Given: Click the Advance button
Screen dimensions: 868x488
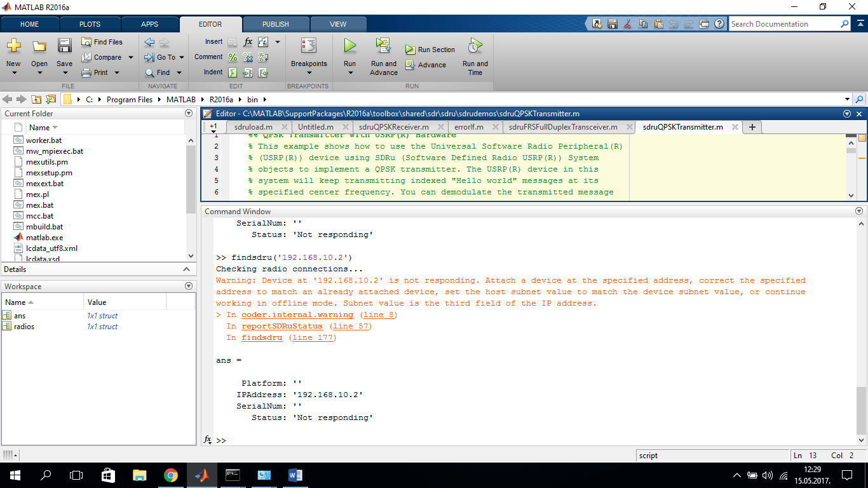Looking at the screenshot, I should click(425, 65).
